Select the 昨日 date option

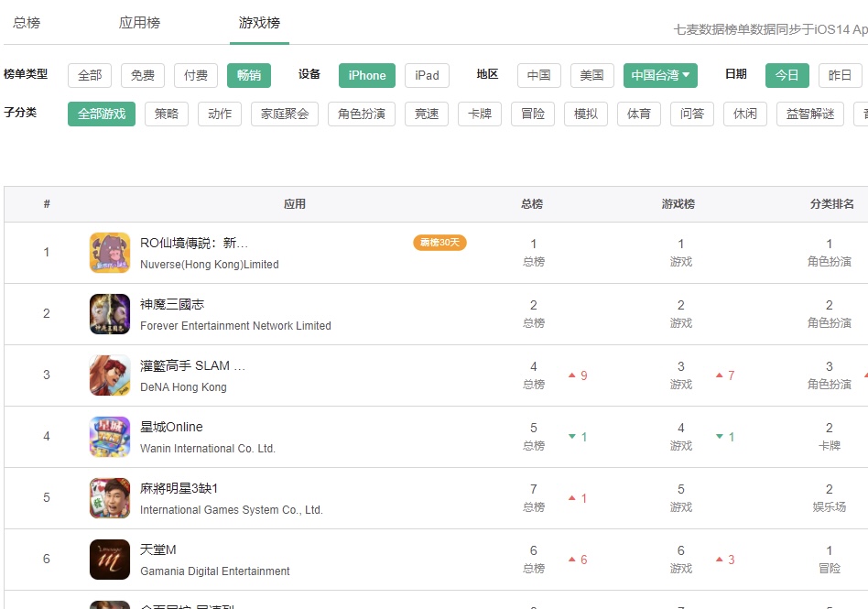[840, 76]
